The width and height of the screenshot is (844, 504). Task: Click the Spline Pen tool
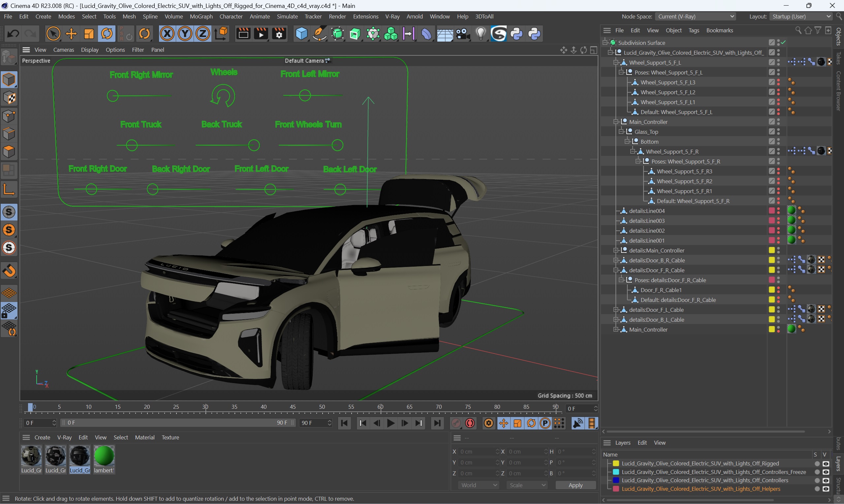319,34
